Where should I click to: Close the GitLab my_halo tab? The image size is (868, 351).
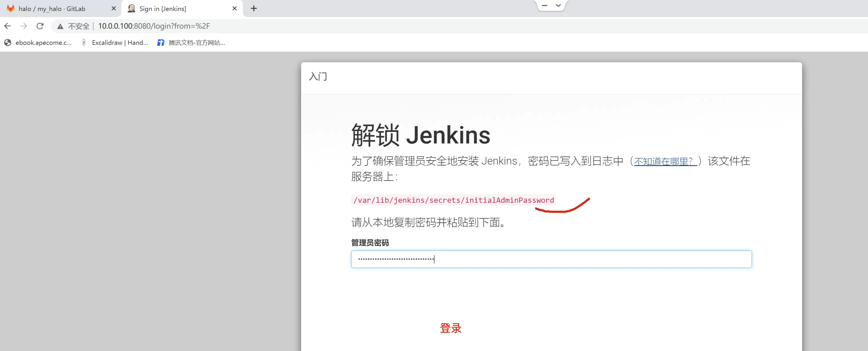point(114,9)
